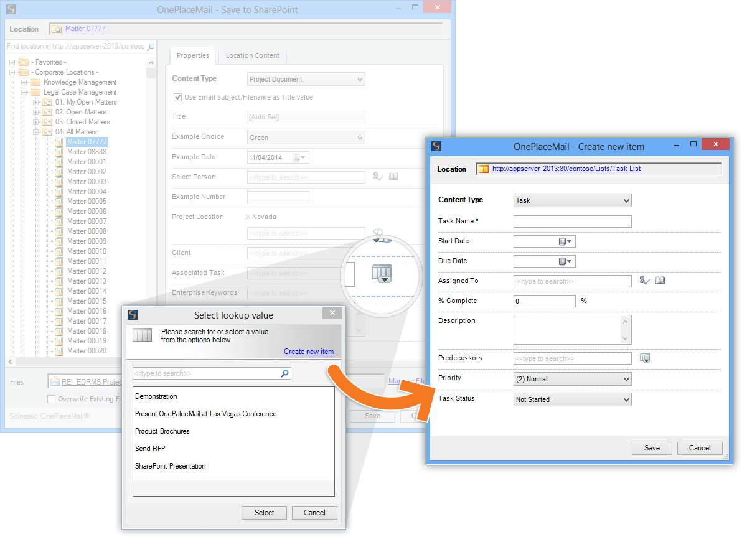The image size is (747, 560).
Task: Collapse the 04. All Matters node
Action: pos(36,132)
